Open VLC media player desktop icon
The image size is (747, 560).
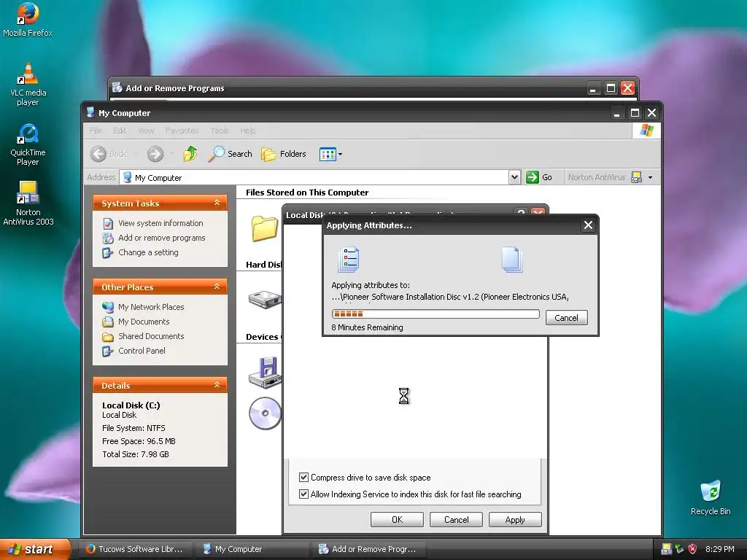click(x=28, y=85)
